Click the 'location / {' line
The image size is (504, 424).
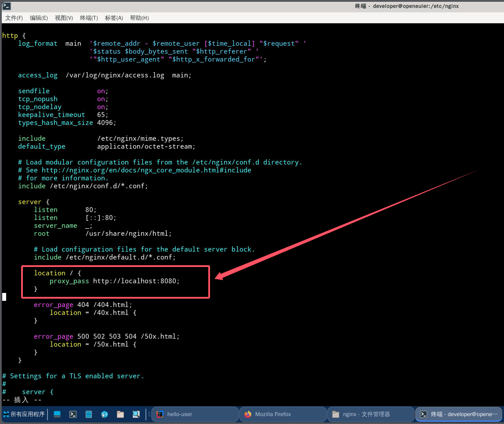58,273
